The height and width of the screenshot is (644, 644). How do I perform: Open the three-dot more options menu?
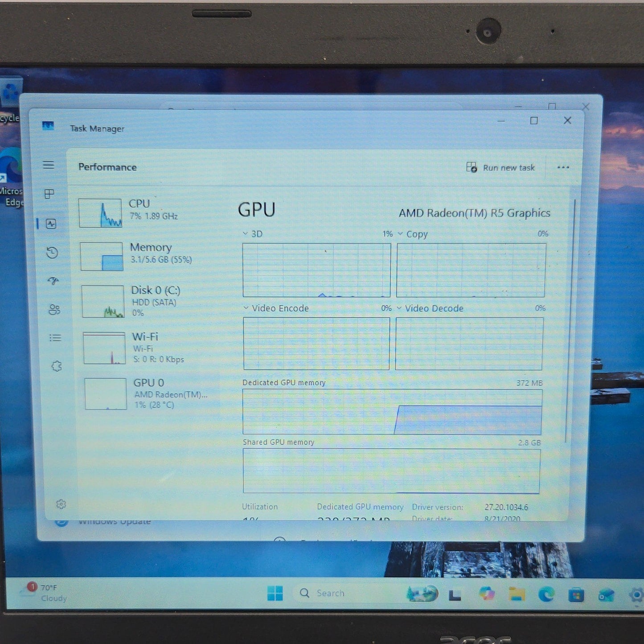[563, 168]
